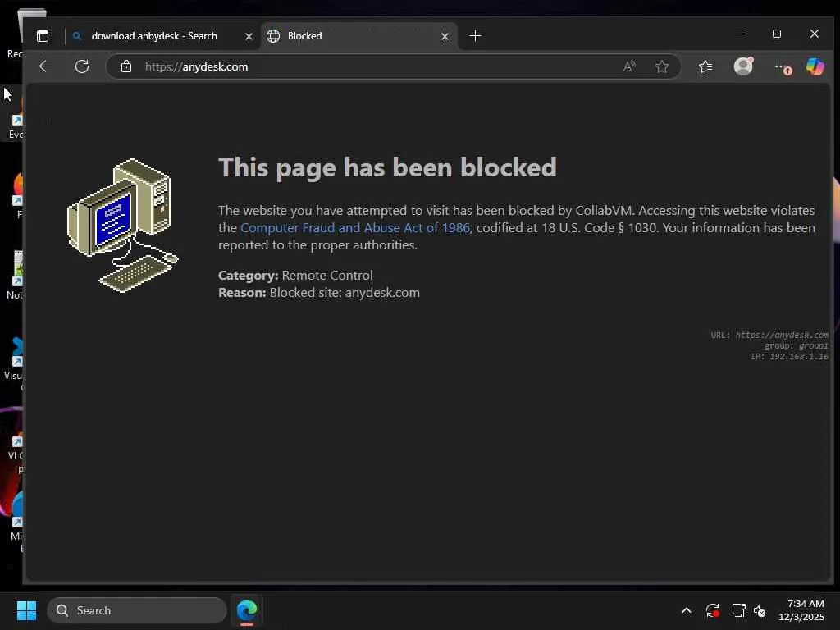This screenshot has height=630, width=840.
Task: Close the Blocked tab
Action: click(445, 36)
